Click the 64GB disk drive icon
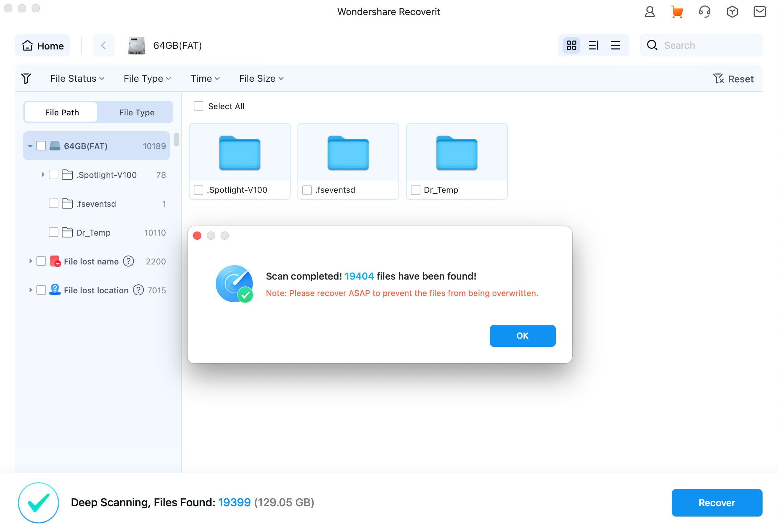The height and width of the screenshot is (532, 778). [136, 46]
